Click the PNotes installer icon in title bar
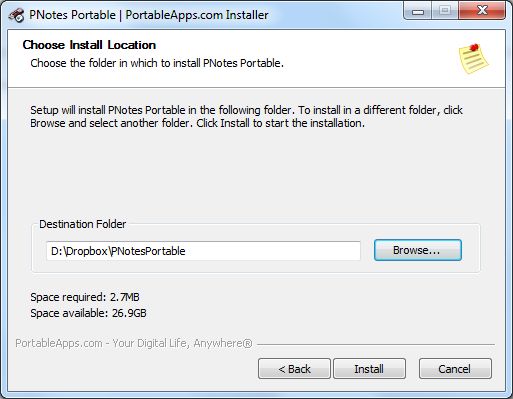Screen dimensions: 513x399 tap(16, 15)
